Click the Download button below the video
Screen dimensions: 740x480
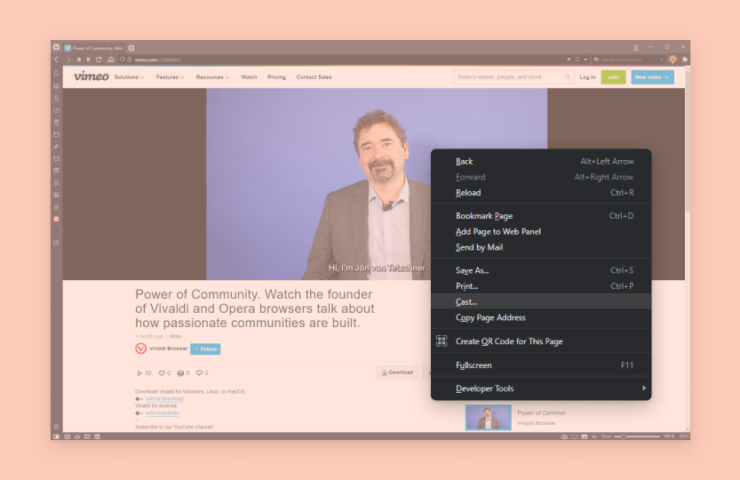397,372
